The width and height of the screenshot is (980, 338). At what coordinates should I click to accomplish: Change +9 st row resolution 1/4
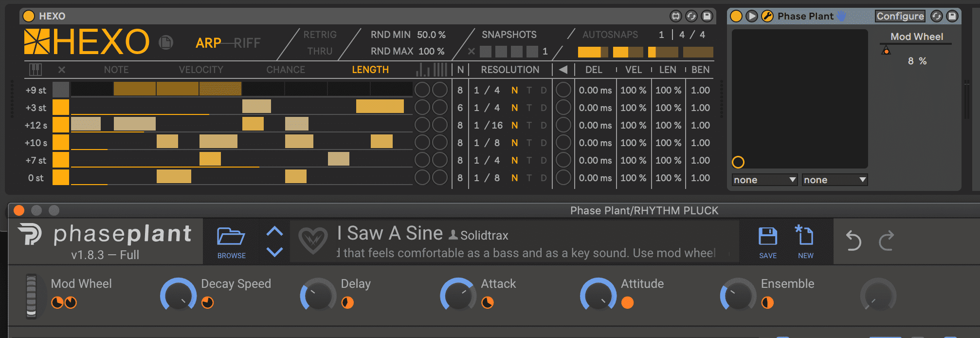(x=487, y=90)
